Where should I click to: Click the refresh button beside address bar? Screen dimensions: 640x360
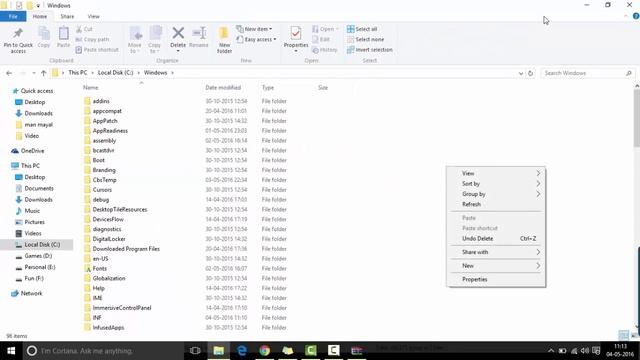coord(530,73)
